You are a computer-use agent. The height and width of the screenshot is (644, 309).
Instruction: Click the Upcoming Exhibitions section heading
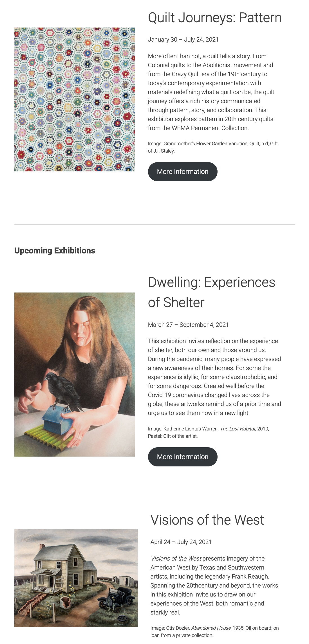click(x=55, y=251)
